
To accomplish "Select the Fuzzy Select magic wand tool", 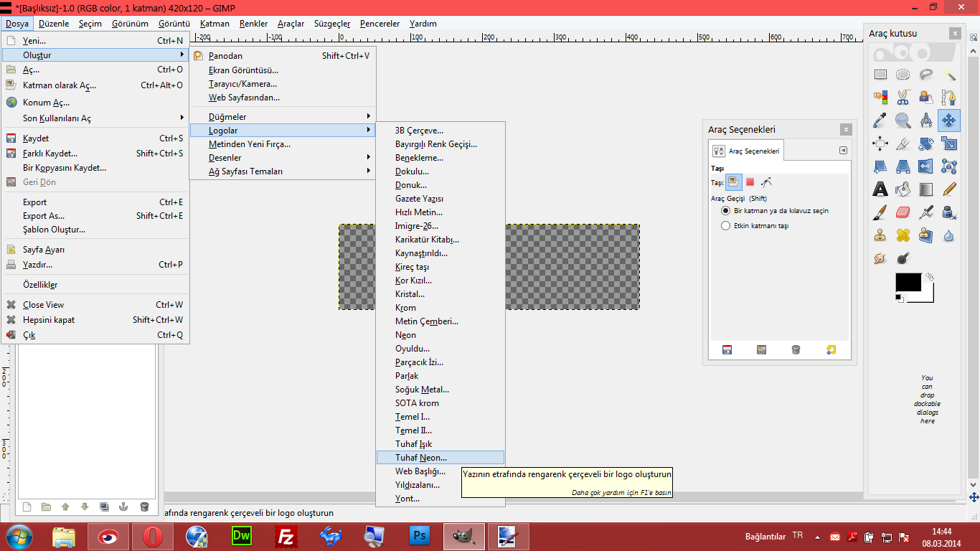I will [949, 75].
